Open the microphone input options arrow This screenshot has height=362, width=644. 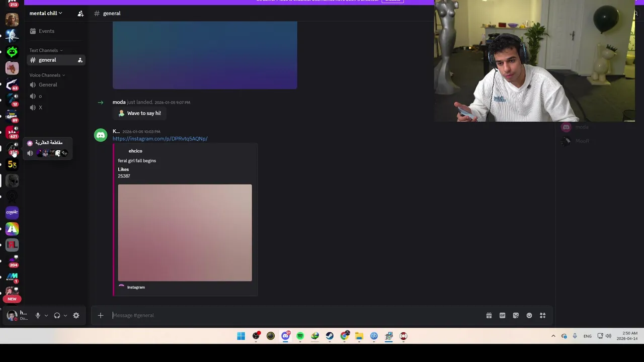click(x=46, y=316)
